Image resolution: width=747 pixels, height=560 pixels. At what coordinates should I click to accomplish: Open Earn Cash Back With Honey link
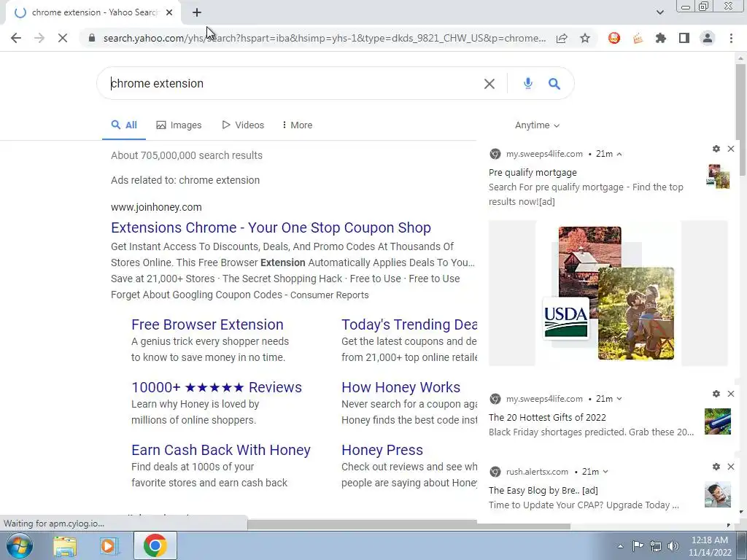(221, 450)
